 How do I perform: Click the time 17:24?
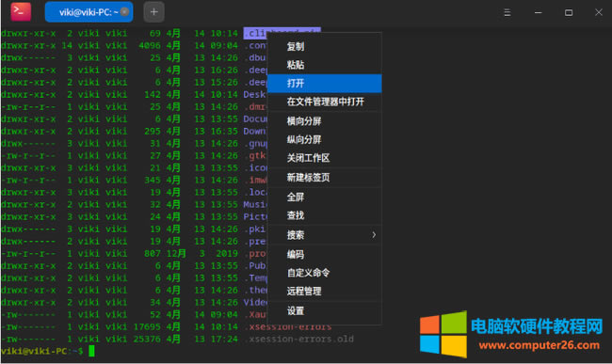click(x=224, y=339)
